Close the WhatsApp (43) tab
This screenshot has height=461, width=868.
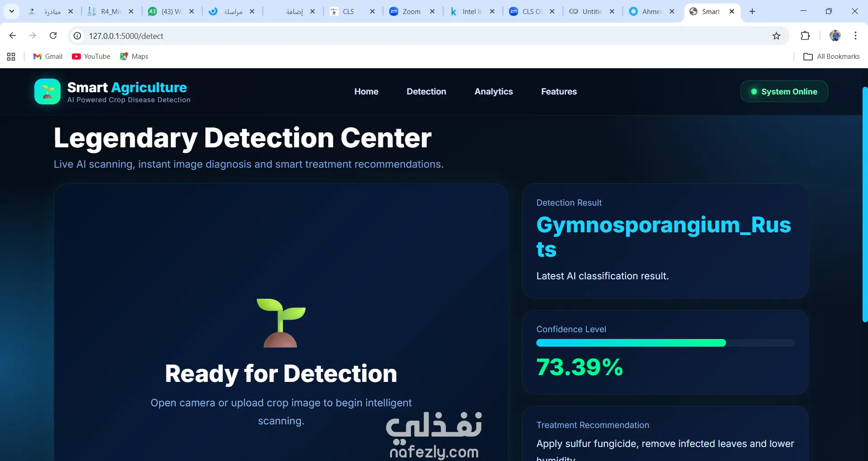click(x=192, y=11)
